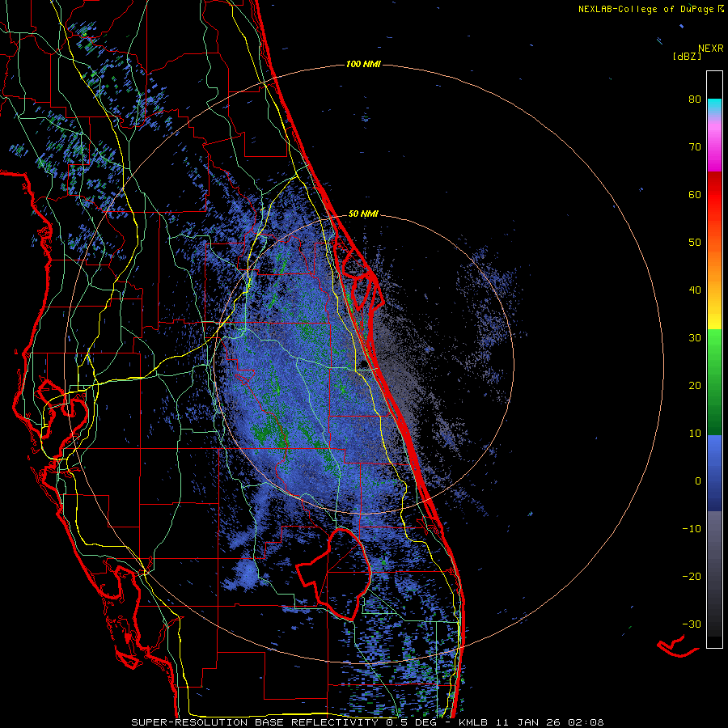Image resolution: width=728 pixels, height=728 pixels.
Task: Click the 0 value on the dBZ scale
Action: (698, 481)
